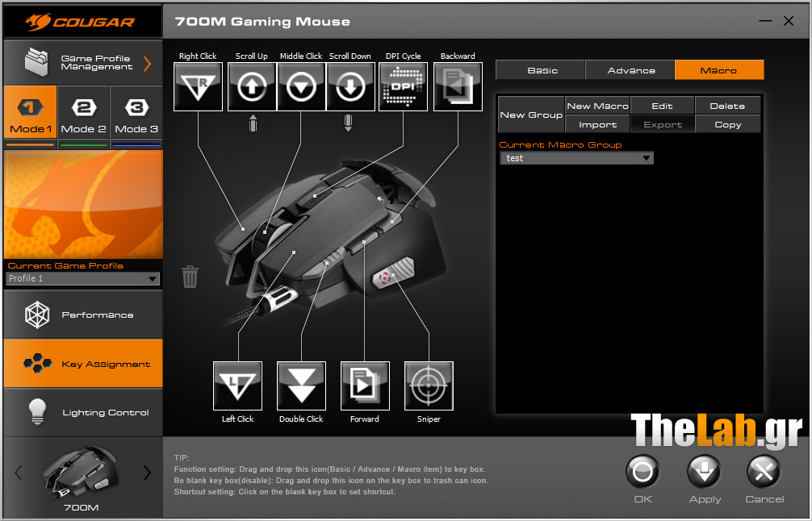Screen dimensions: 812x521
Task: Click the Scroll Down key box
Action: click(350, 86)
